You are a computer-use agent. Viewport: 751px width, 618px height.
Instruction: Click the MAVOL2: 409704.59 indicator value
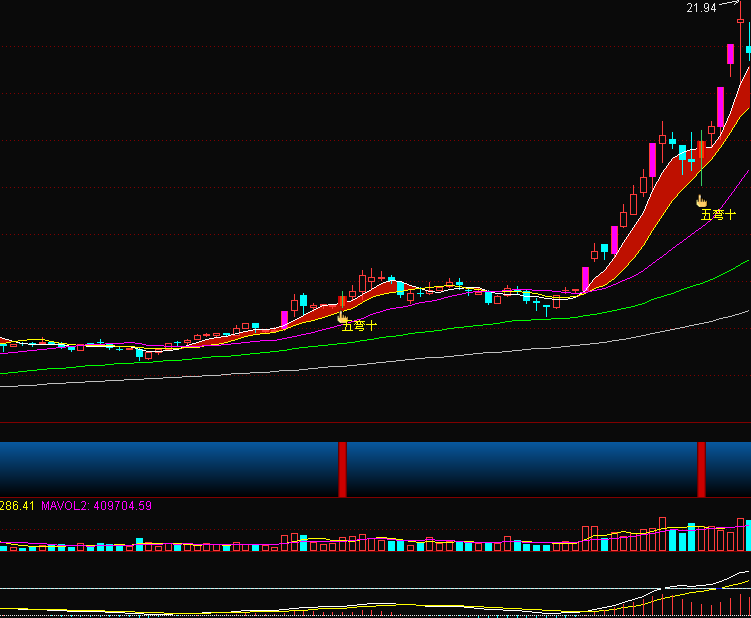point(96,506)
